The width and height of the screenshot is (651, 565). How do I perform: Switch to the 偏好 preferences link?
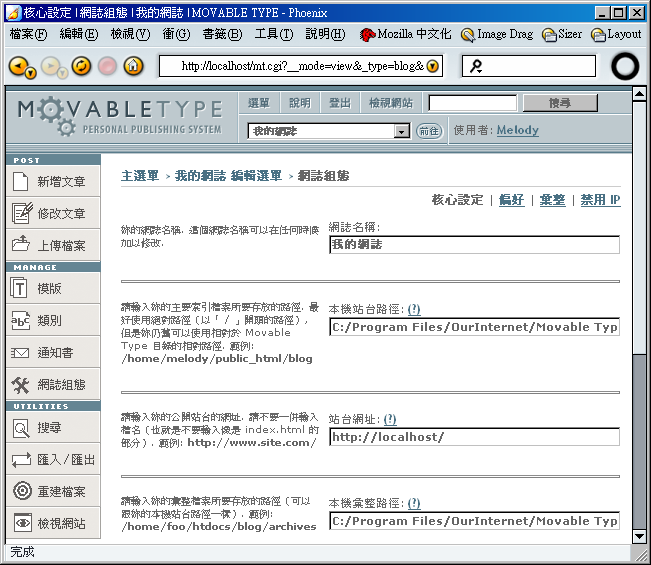(511, 200)
